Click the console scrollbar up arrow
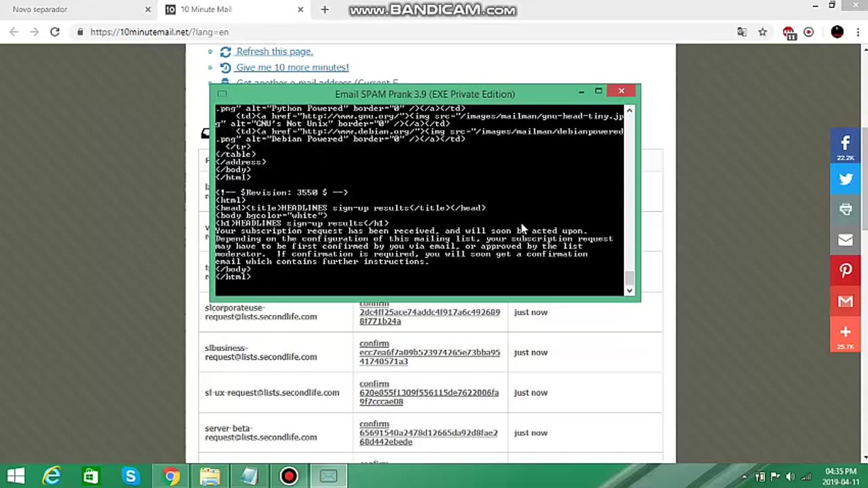The height and width of the screenshot is (488, 868). [629, 110]
